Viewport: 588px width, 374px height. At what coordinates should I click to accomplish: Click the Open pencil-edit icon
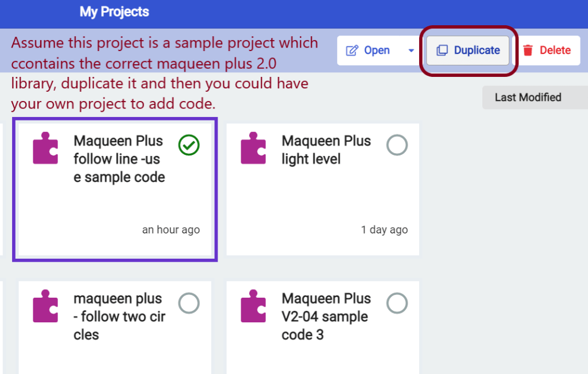(x=352, y=50)
